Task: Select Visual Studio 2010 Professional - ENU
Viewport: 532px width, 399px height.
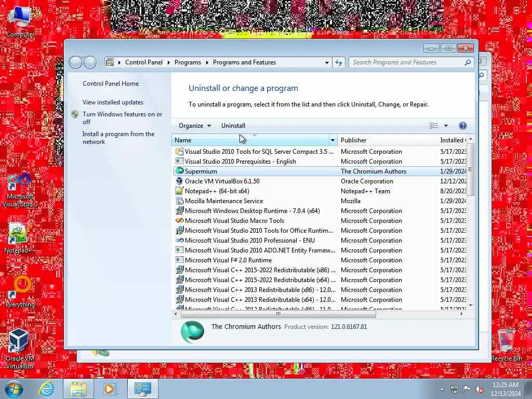Action: 250,240
